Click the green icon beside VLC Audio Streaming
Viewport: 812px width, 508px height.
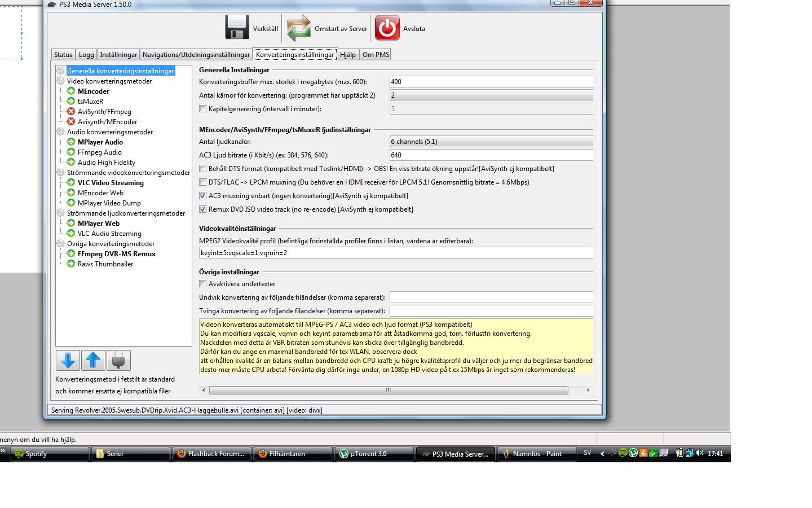(x=71, y=233)
